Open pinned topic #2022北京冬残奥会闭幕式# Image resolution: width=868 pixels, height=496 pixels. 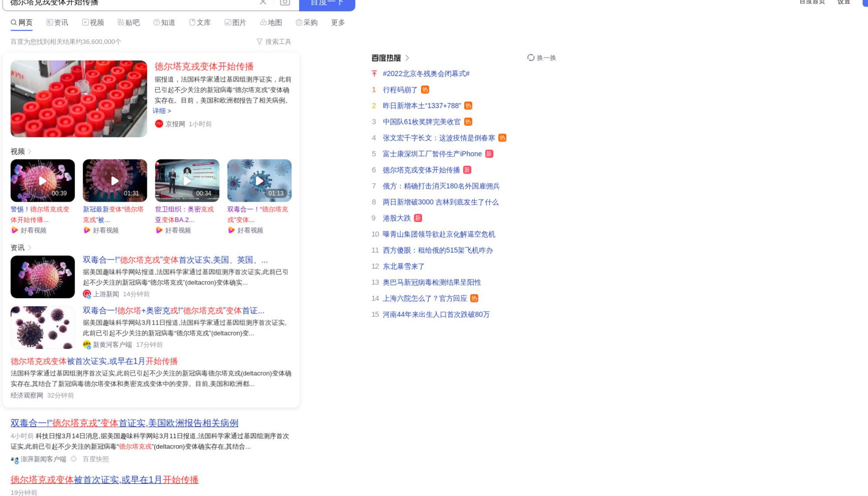[426, 74]
